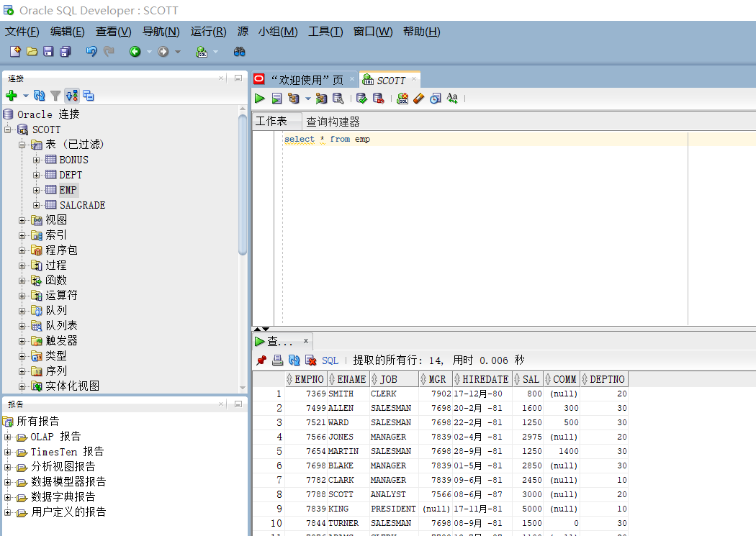Collapse the SCOTT connection node

click(x=7, y=130)
